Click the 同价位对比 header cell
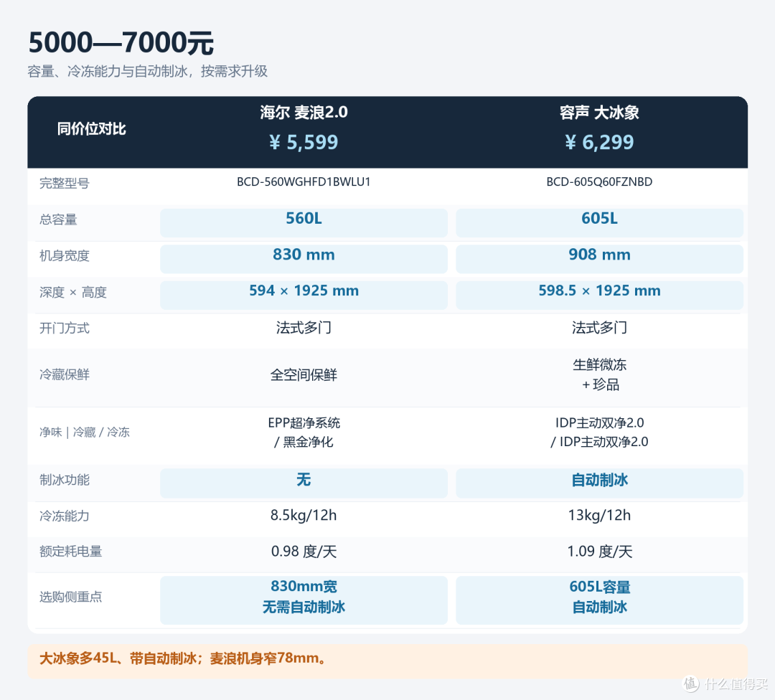Image resolution: width=775 pixels, height=700 pixels. pyautogui.click(x=91, y=129)
